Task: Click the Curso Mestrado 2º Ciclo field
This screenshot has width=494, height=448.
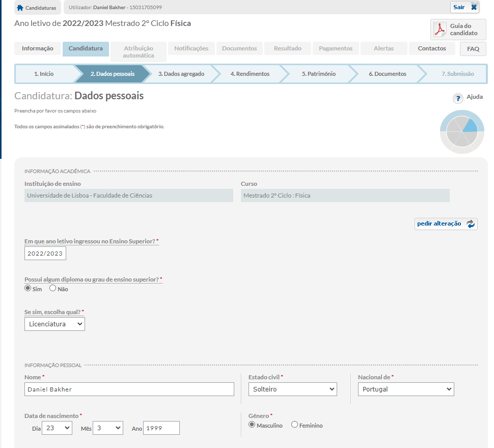Action: tap(345, 195)
